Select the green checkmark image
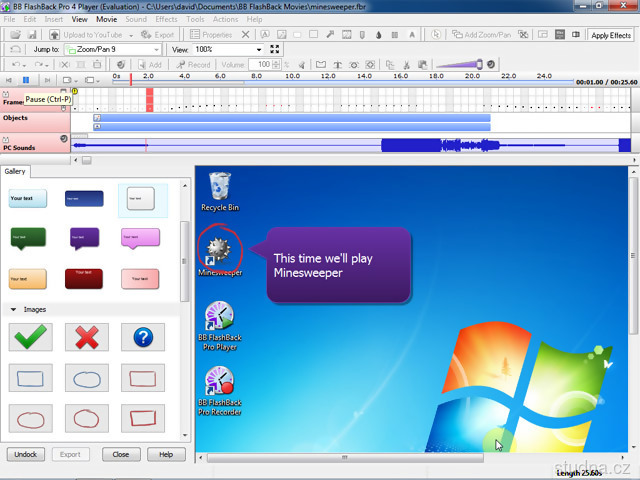640x480 pixels. tap(28, 337)
